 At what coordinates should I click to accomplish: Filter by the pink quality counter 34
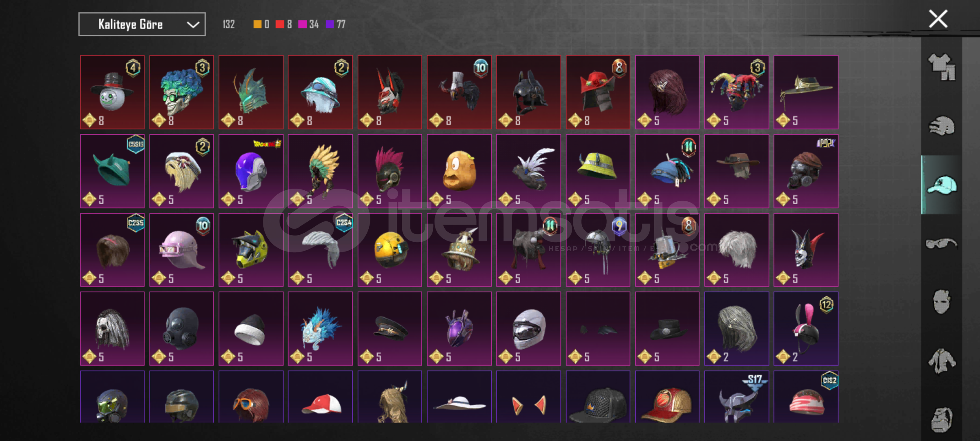click(309, 24)
